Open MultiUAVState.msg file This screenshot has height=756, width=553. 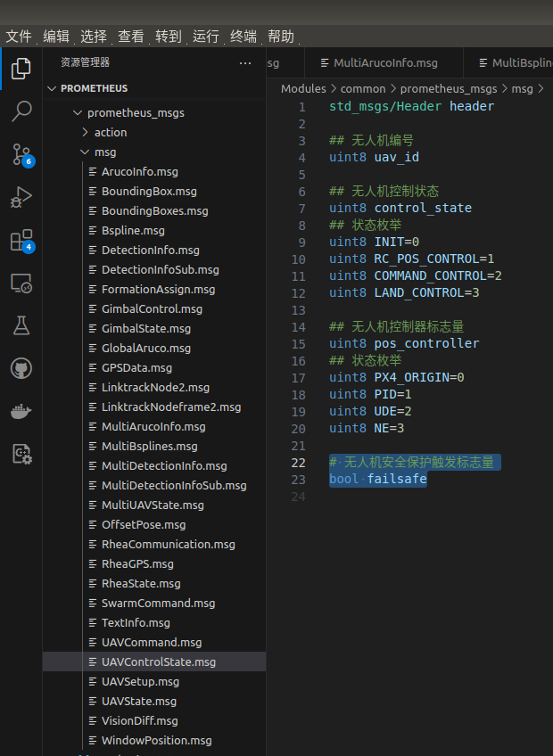pyautogui.click(x=153, y=505)
